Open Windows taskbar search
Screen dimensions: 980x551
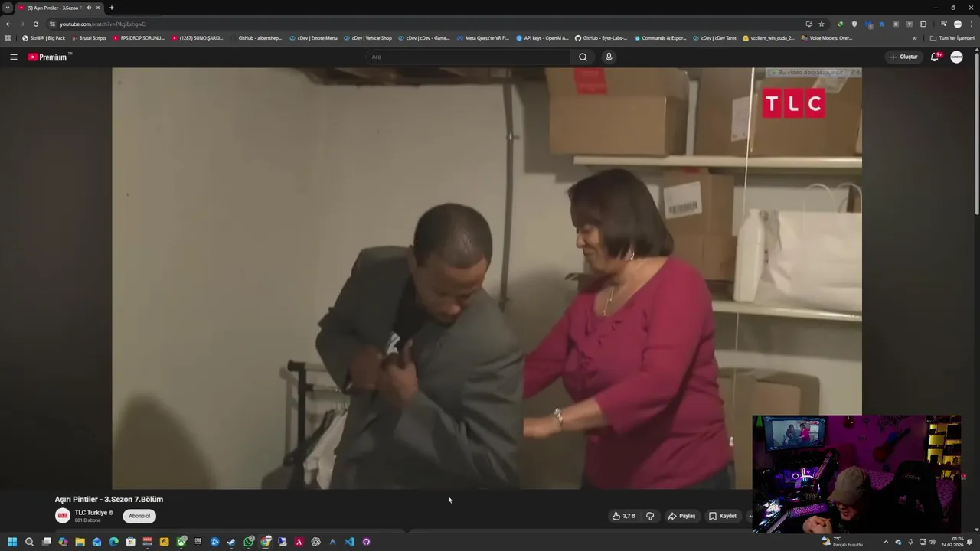coord(29,542)
